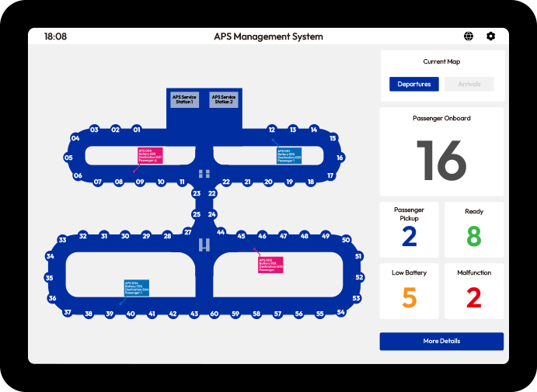Viewport: 537px width, 392px height.
Task: Open the More Details button
Action: click(x=441, y=341)
